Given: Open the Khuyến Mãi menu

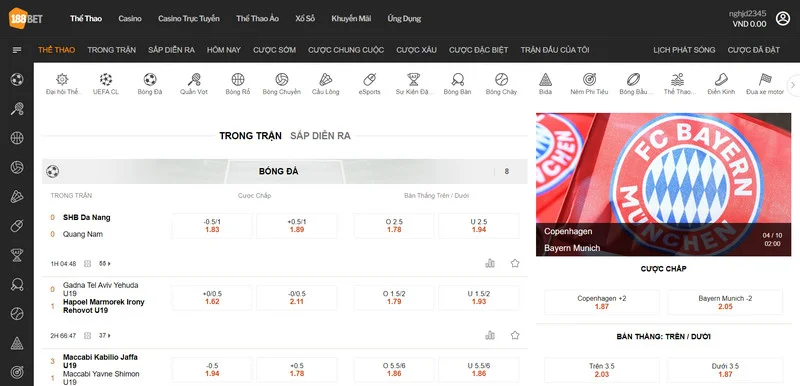Looking at the screenshot, I should [x=351, y=18].
